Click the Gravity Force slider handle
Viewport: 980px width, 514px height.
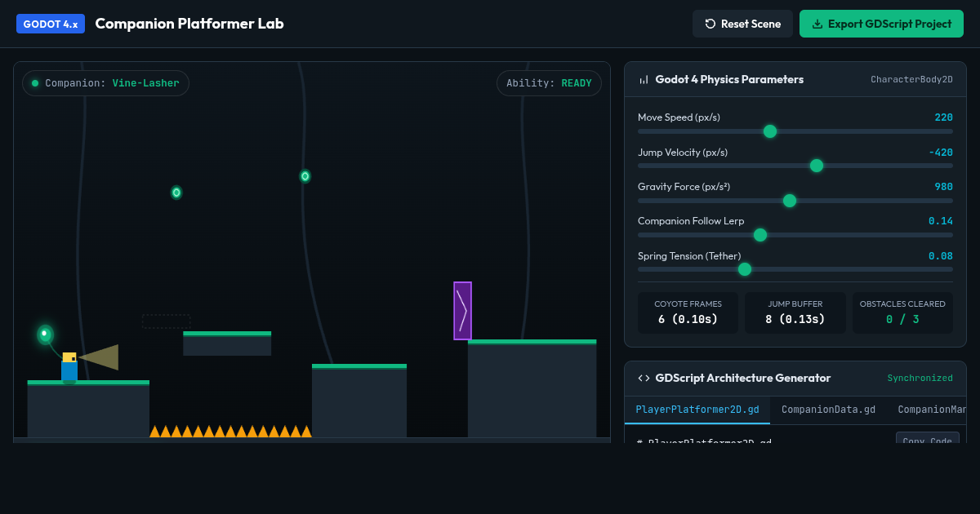789,201
